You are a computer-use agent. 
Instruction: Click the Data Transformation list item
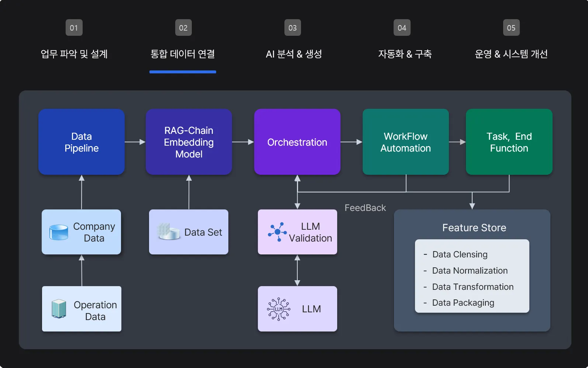473,287
